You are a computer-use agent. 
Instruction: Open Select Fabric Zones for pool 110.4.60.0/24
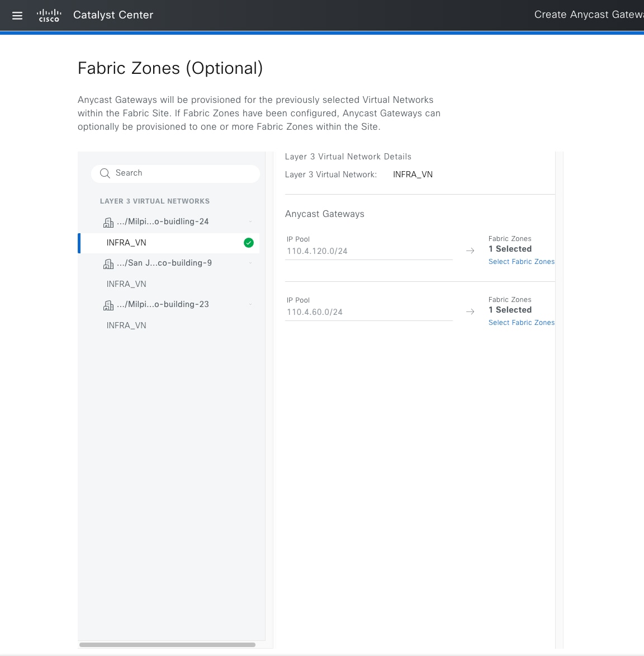click(521, 322)
